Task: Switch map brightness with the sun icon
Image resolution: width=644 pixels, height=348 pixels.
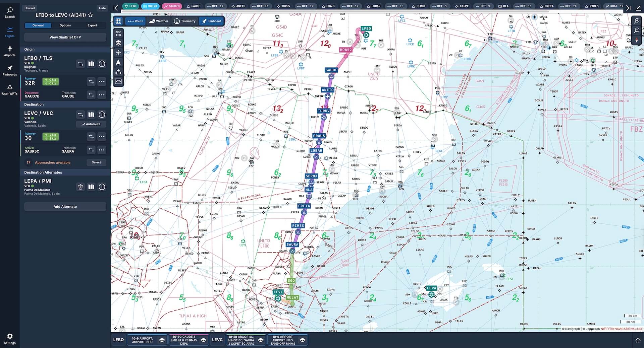Action: point(118,53)
